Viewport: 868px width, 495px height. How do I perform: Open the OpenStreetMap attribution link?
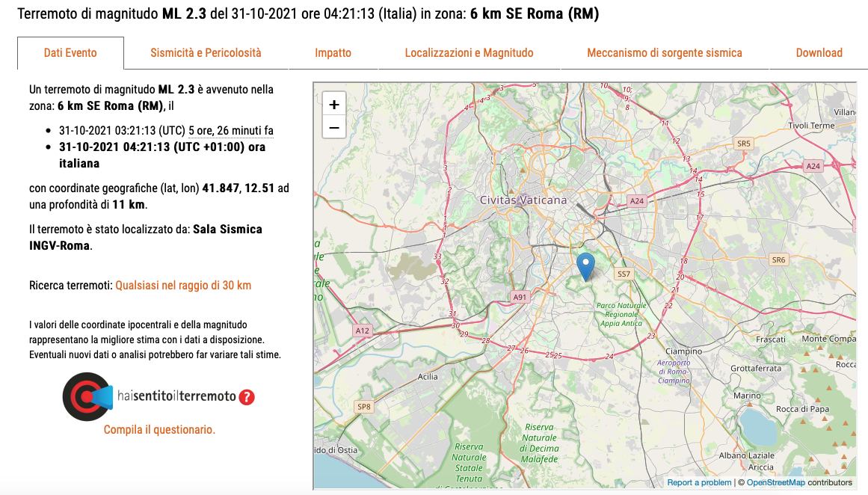[775, 482]
